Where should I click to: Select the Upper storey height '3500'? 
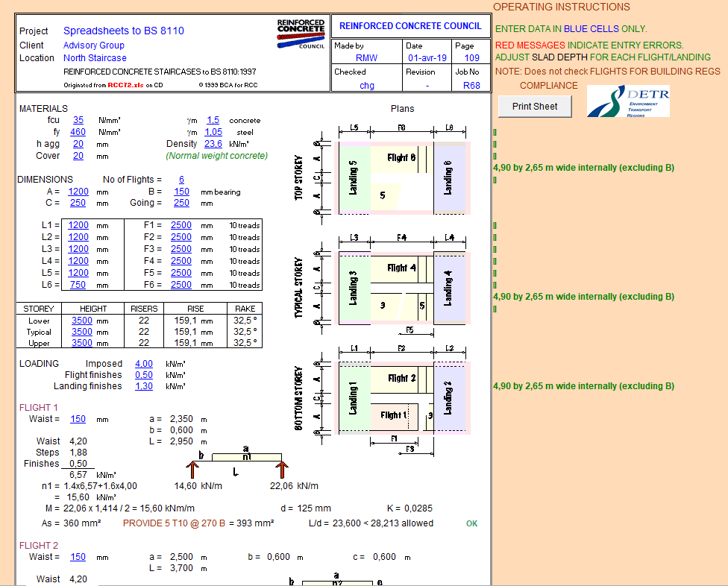82,343
